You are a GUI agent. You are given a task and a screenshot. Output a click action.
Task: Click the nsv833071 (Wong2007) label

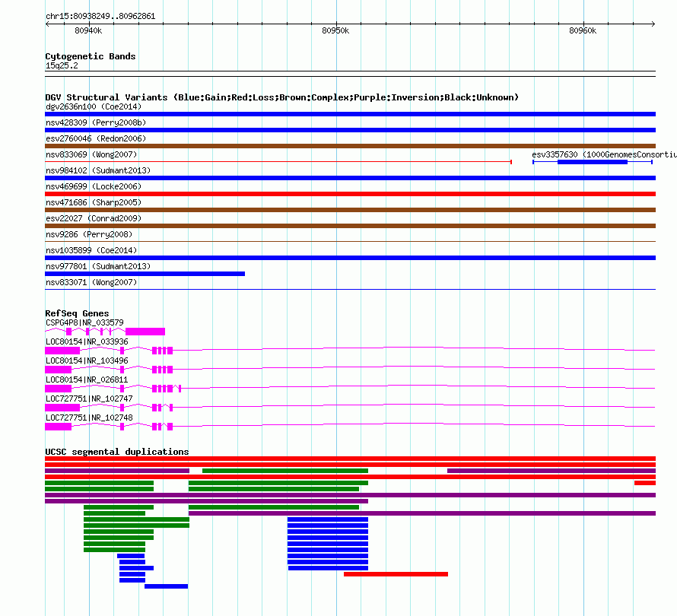91,282
